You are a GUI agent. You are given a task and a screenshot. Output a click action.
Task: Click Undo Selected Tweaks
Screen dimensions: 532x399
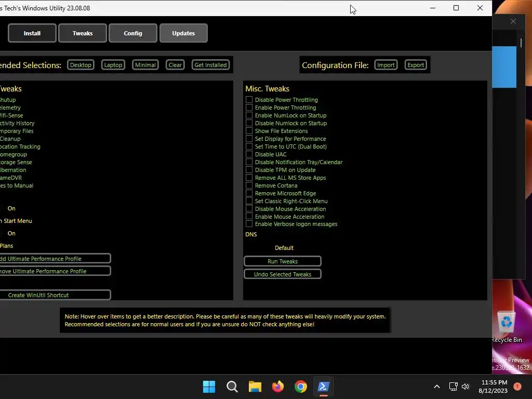[x=283, y=274]
